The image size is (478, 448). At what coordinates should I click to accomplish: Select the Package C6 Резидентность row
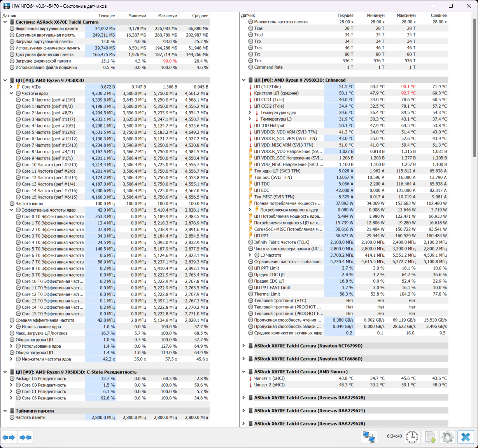coord(105,378)
